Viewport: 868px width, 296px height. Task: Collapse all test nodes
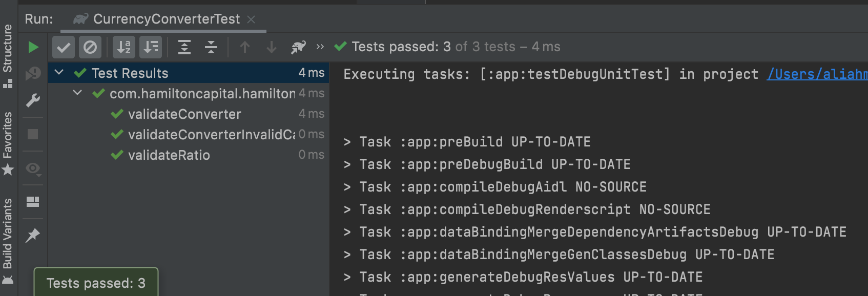coord(211,47)
